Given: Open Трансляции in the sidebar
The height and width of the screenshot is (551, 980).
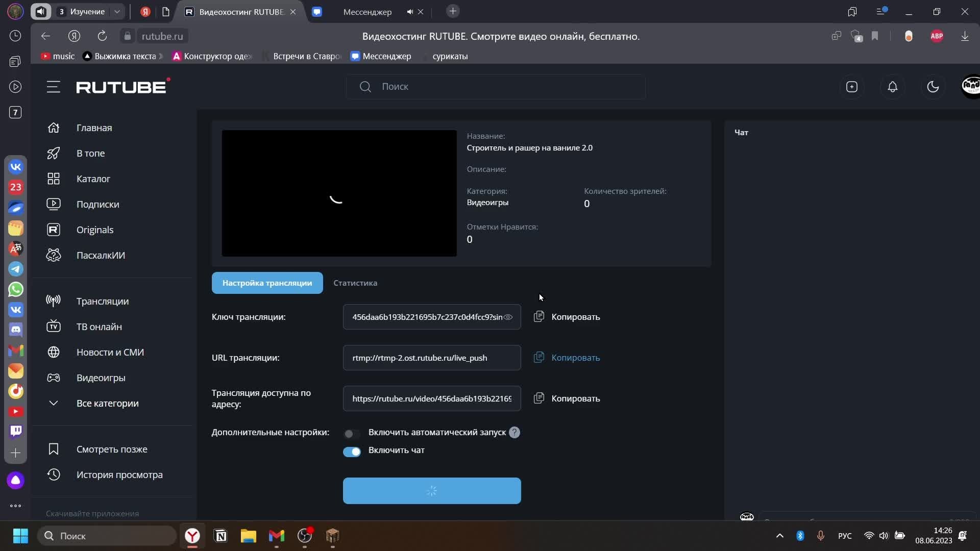Looking at the screenshot, I should point(102,301).
